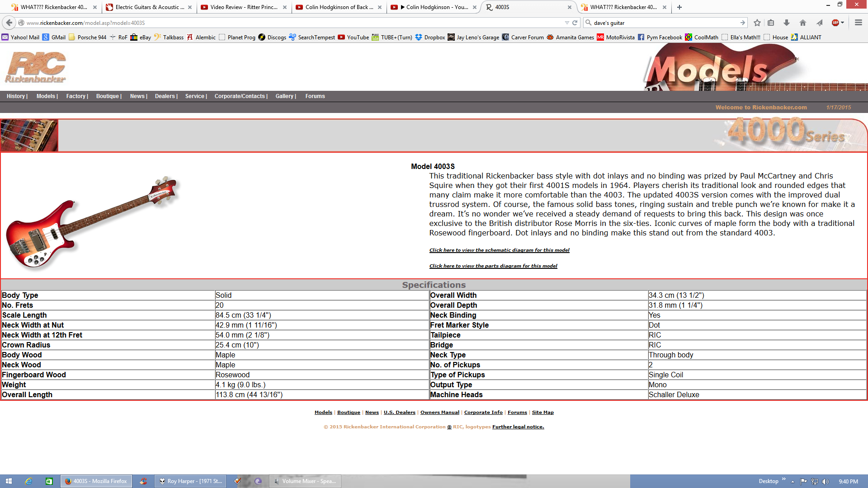Open the Firefox hamburger menu
This screenshot has height=488, width=868.
pos(858,23)
